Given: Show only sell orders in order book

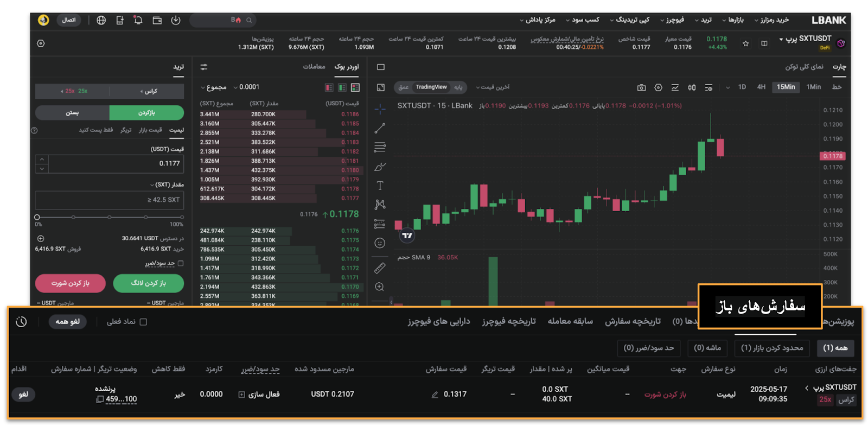Looking at the screenshot, I should pos(329,87).
